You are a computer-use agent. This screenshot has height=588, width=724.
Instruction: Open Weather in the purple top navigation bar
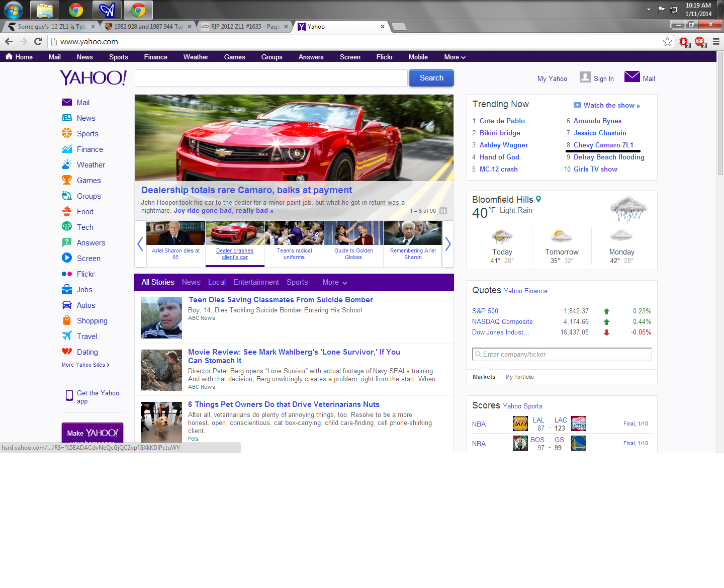(196, 57)
